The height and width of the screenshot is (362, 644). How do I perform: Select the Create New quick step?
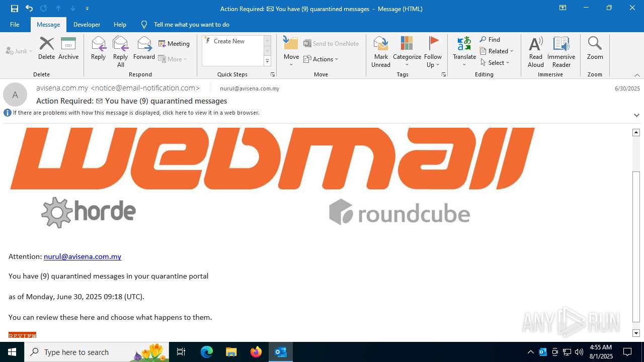click(x=229, y=41)
